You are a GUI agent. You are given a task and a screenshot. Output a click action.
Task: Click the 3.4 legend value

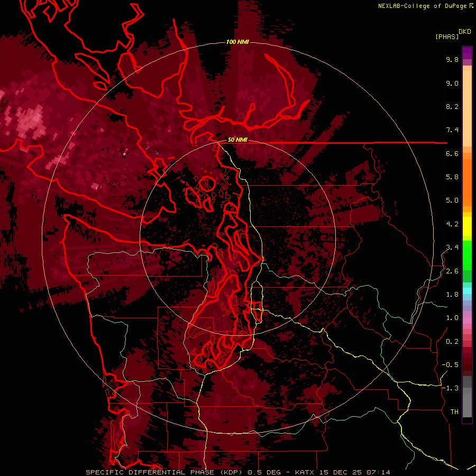tap(452, 248)
